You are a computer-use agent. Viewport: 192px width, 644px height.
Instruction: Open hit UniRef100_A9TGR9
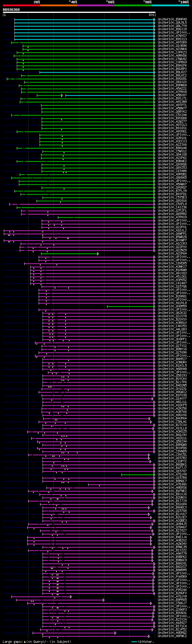[x=172, y=43]
